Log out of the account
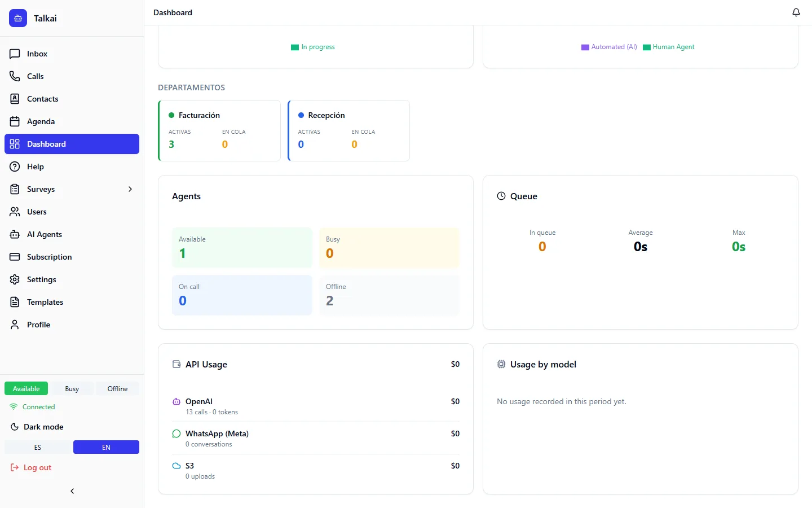This screenshot has width=812, height=508. click(31, 467)
